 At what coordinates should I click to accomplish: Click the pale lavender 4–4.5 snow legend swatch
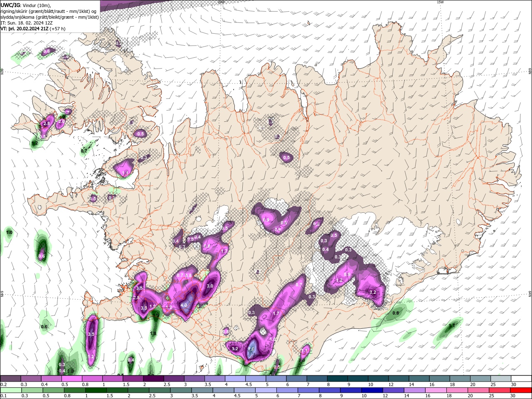pos(235,379)
